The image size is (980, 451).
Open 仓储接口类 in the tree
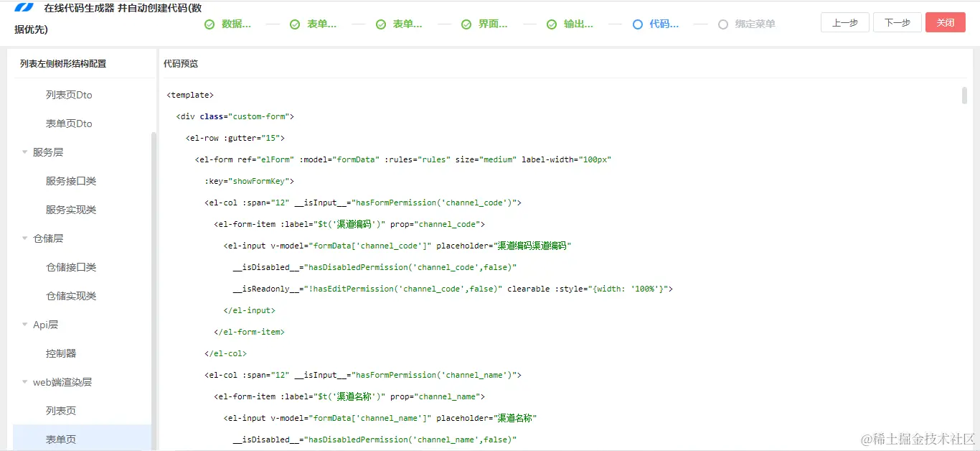(71, 267)
